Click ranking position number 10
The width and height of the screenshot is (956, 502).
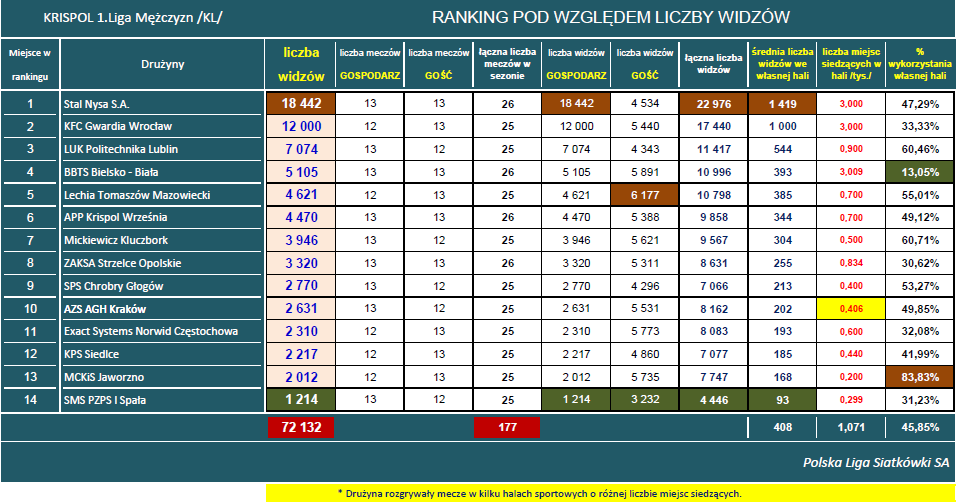point(30,309)
